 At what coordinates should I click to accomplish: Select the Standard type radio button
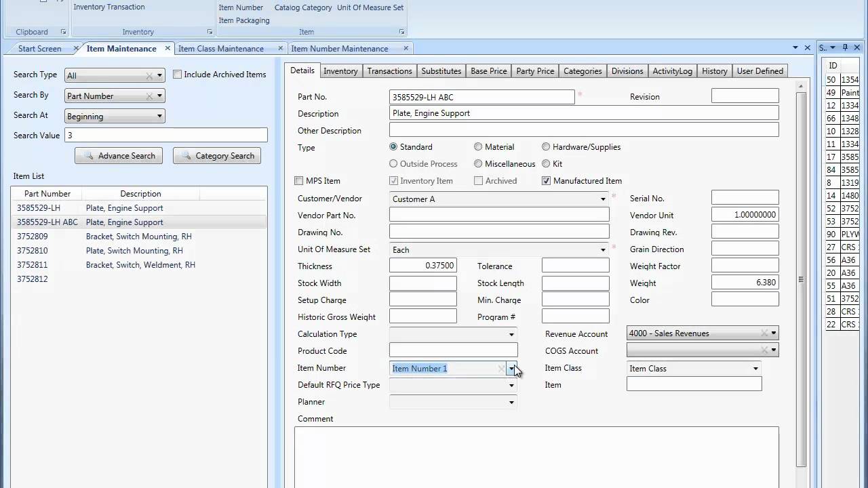393,146
